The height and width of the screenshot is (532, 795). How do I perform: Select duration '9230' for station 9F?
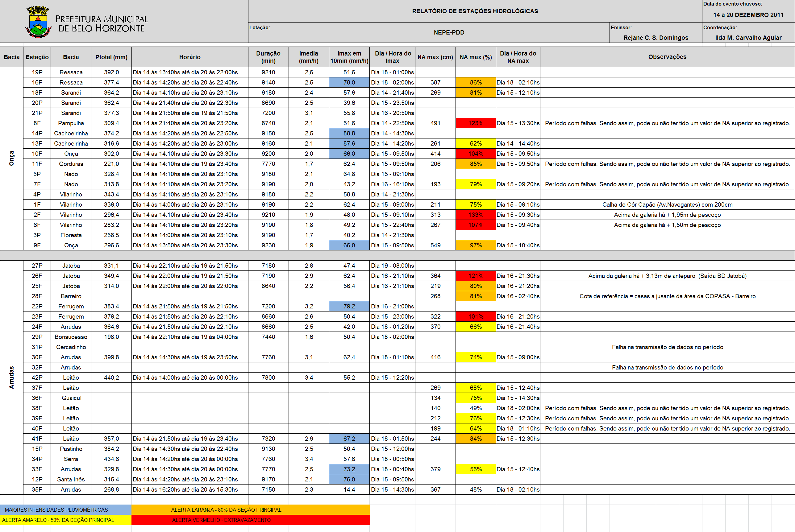268,245
